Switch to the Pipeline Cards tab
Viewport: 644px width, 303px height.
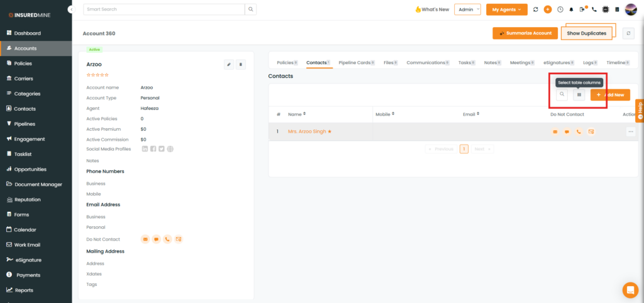tap(356, 63)
